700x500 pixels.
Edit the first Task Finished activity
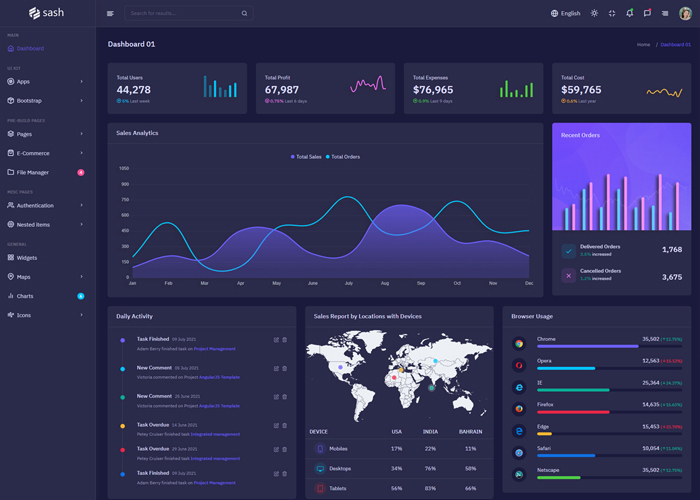(x=276, y=340)
